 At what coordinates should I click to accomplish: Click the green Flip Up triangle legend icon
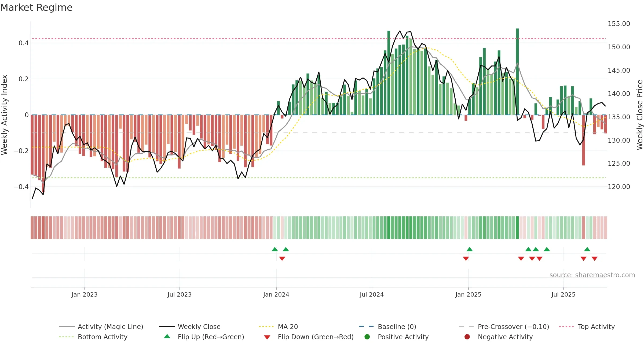[167, 336]
